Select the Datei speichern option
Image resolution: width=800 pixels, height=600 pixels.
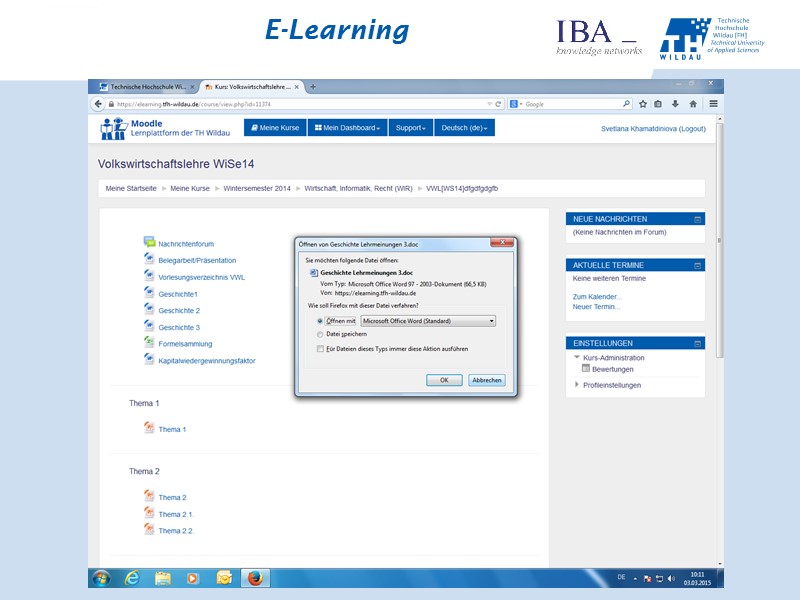click(x=320, y=335)
